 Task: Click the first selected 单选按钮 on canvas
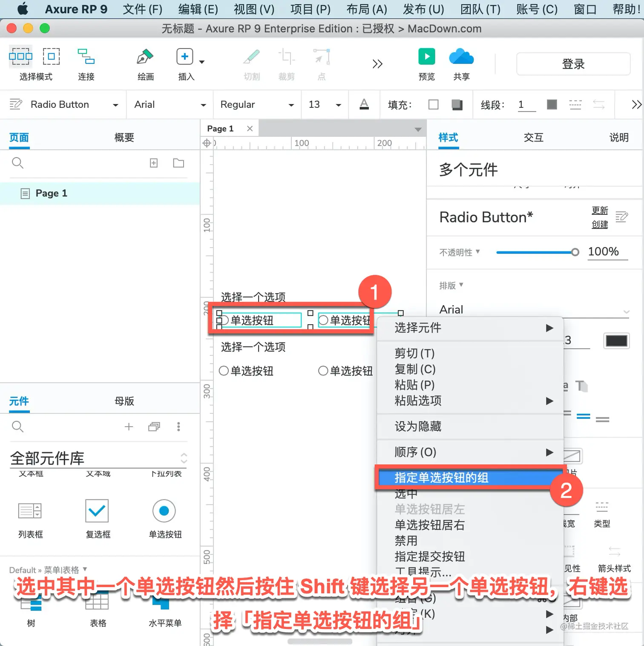[260, 320]
